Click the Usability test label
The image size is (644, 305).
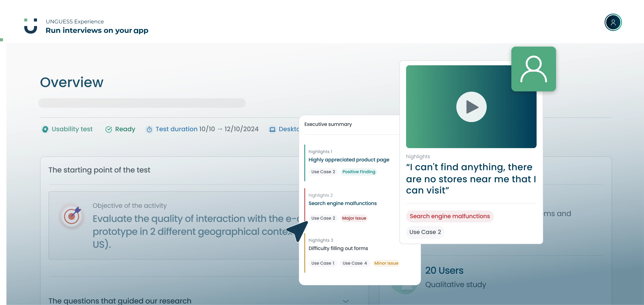(72, 129)
